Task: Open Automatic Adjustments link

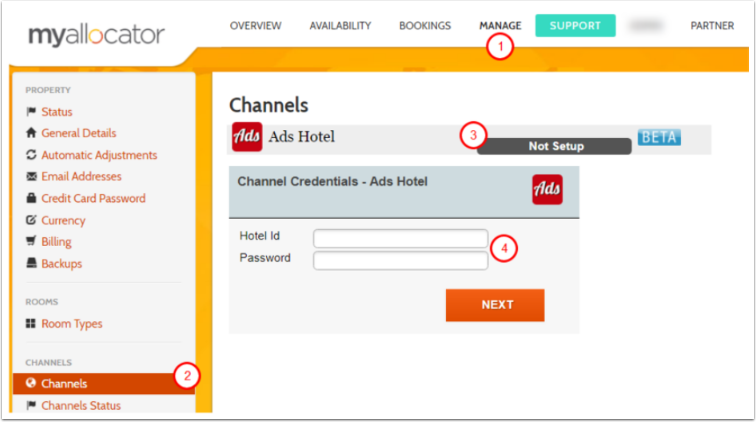Action: [x=99, y=155]
